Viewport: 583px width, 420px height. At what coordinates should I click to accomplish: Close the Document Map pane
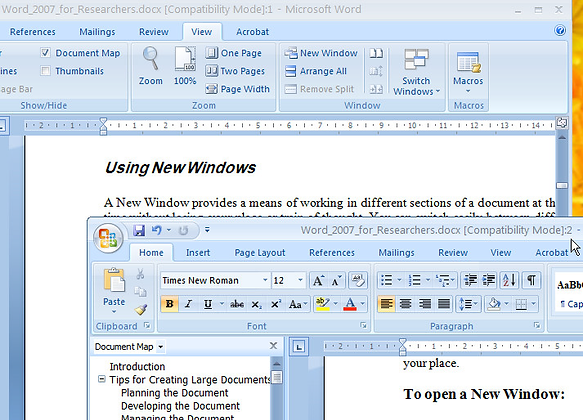click(273, 346)
